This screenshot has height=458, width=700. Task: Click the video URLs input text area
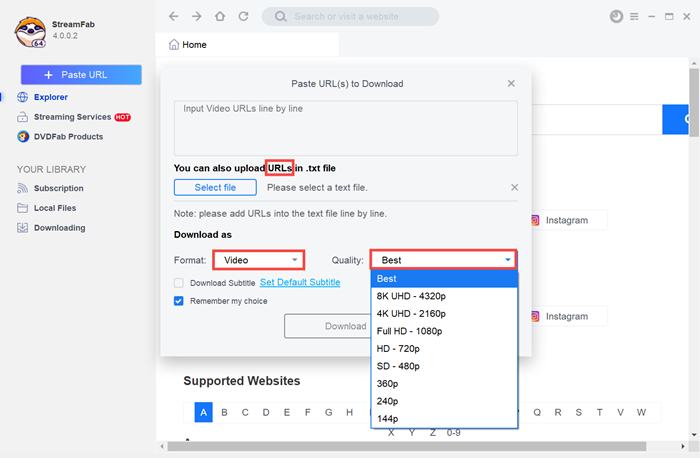pyautogui.click(x=345, y=128)
